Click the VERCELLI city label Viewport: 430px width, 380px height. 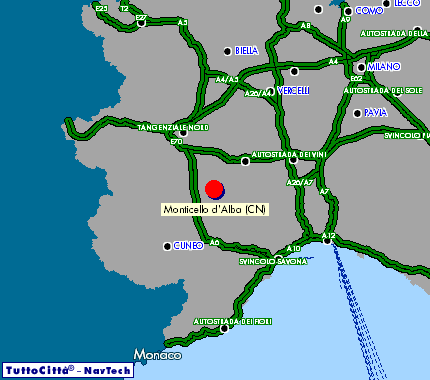pos(293,91)
